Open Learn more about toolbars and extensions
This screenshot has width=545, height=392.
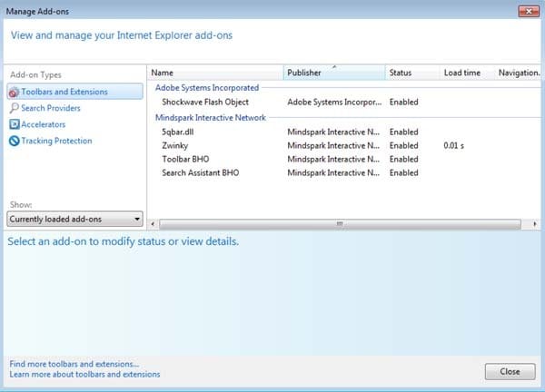(84, 374)
